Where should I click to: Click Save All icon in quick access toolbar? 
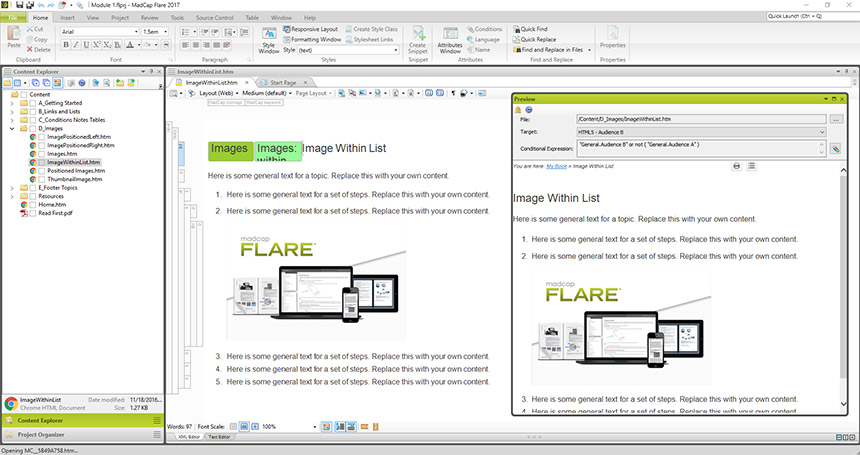pyautogui.click(x=30, y=5)
